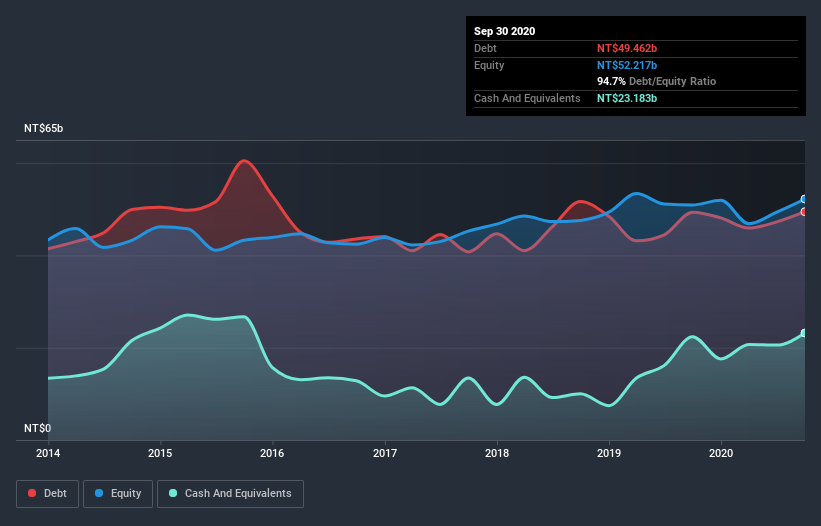Click the NT$65b y-axis label
821x526 pixels.
click(43, 128)
